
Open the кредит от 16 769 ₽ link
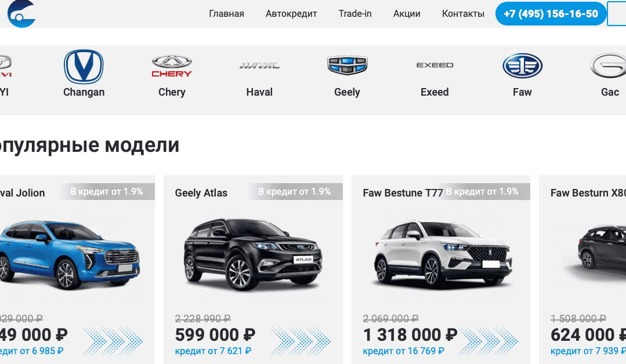click(403, 351)
